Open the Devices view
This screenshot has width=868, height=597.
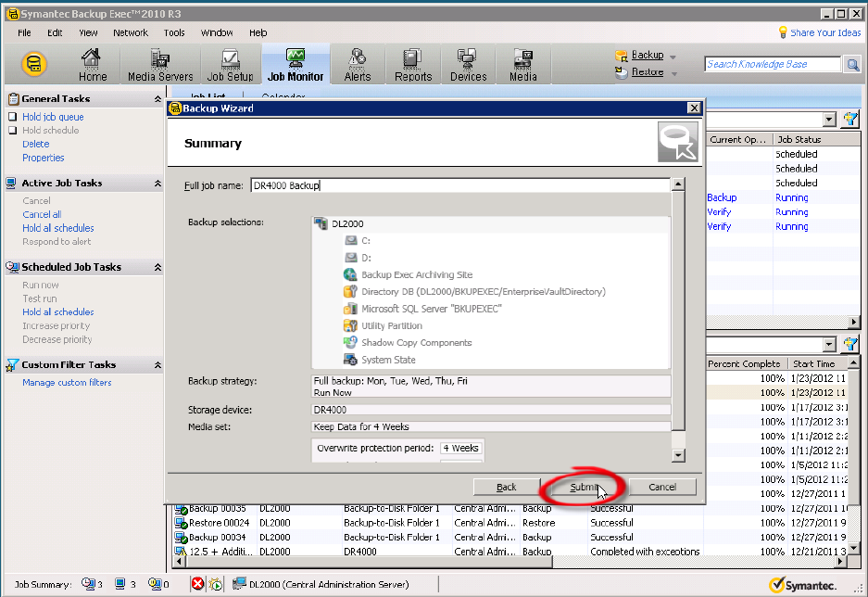click(469, 64)
